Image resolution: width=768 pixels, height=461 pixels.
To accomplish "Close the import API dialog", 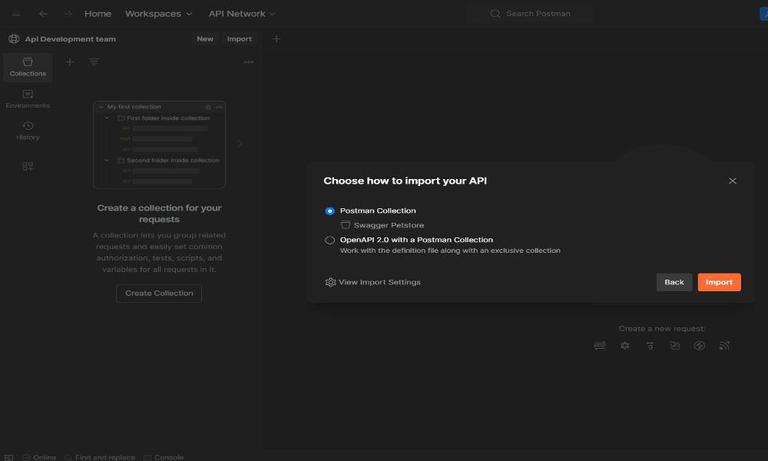I will pyautogui.click(x=732, y=181).
